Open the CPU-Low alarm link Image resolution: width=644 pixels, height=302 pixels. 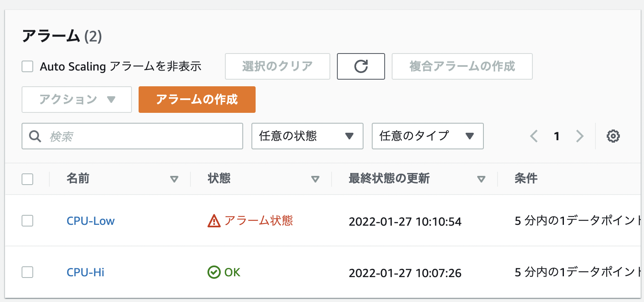90,221
